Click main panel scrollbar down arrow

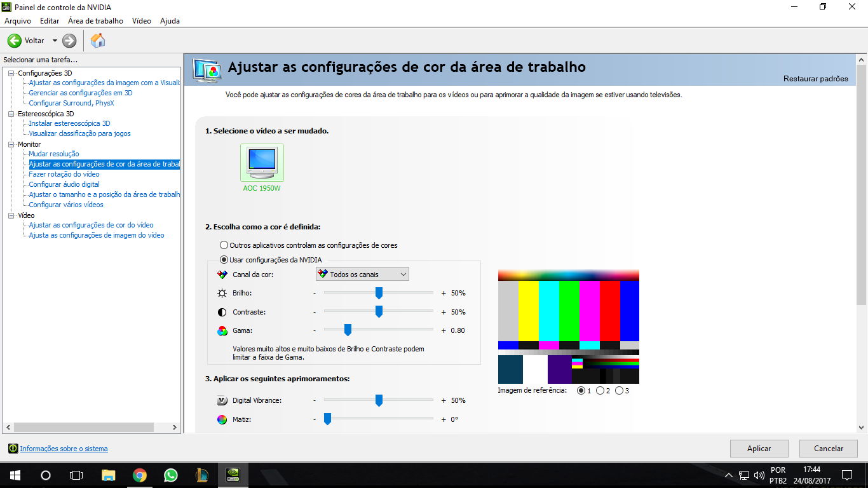(861, 428)
